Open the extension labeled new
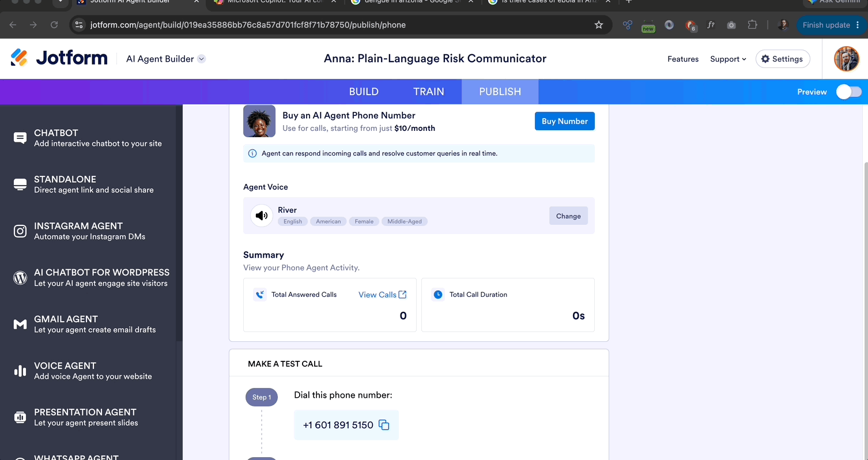 648,26
